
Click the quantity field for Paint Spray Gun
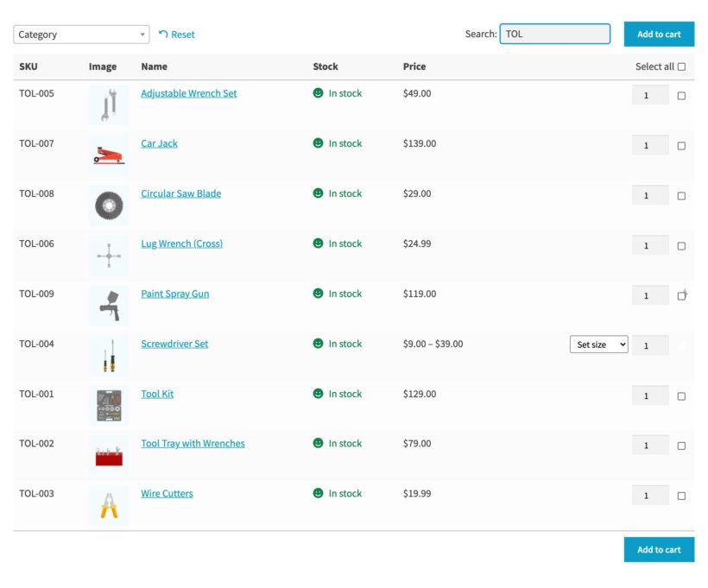(650, 296)
